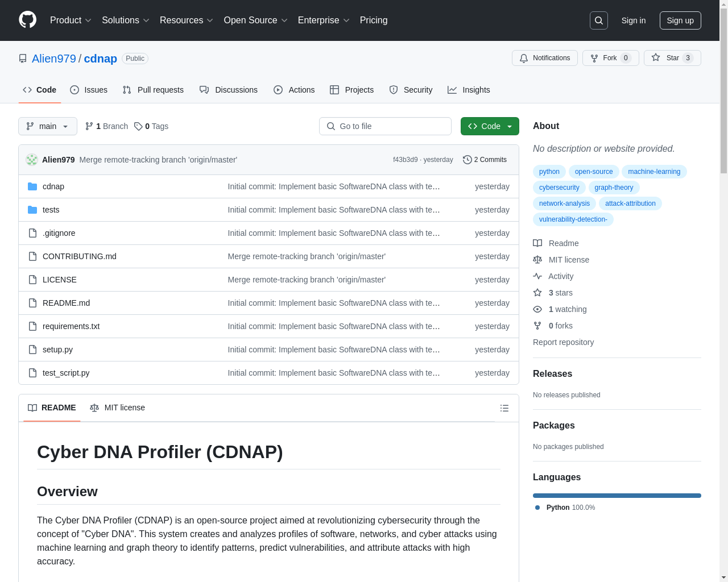Open the green Code dropdown button

[490, 126]
